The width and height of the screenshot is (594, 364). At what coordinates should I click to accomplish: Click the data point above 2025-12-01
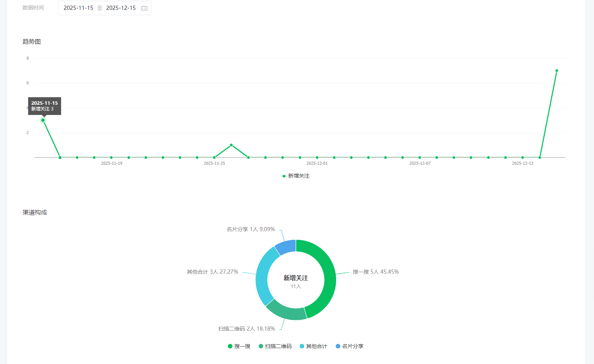pos(317,158)
